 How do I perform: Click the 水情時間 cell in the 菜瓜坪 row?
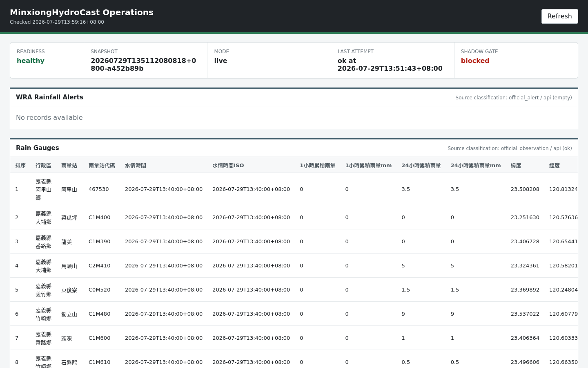(x=164, y=218)
